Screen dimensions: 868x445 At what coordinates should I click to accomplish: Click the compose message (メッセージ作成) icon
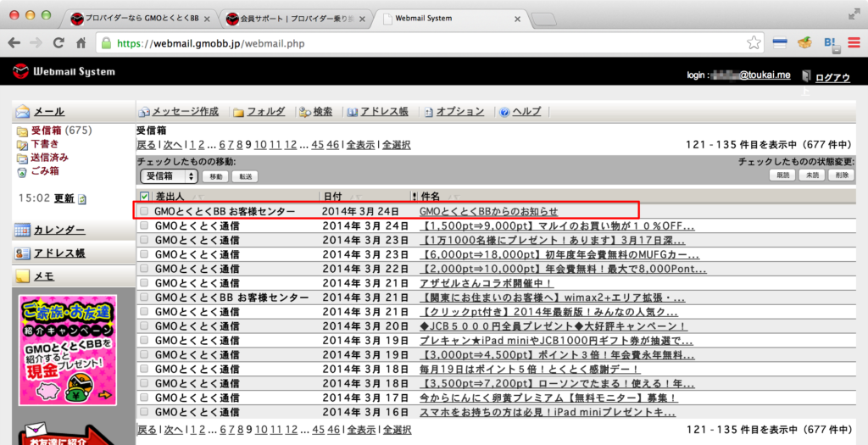144,112
